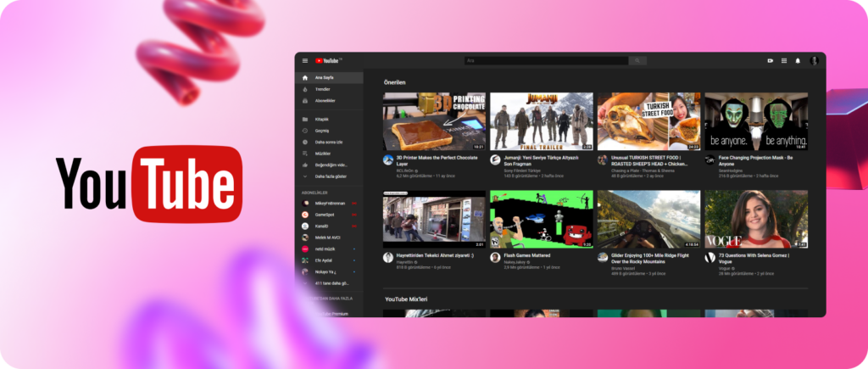Screen dimensions: 868x369
Task: Click the create video camera icon
Action: coord(770,61)
